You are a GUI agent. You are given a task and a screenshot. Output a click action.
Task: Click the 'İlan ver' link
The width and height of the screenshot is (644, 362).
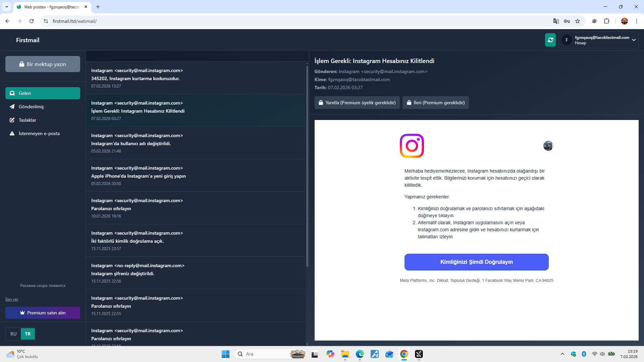click(12, 299)
